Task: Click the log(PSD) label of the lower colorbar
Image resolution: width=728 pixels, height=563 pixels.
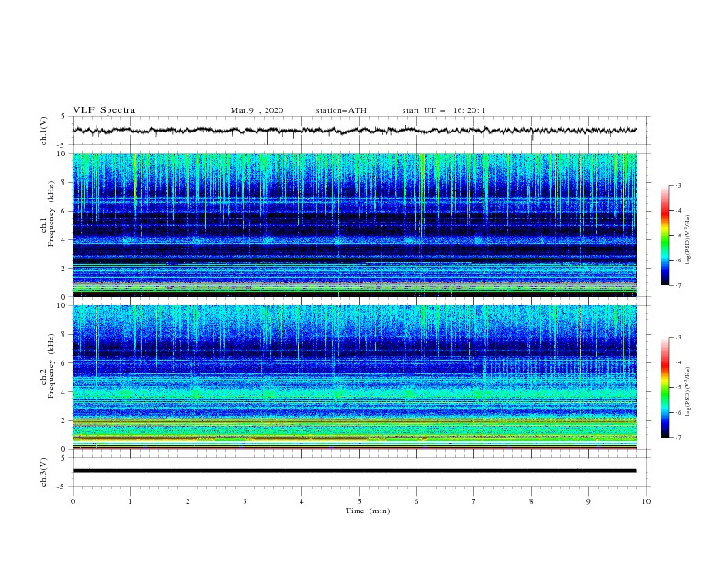Action: tap(688, 392)
